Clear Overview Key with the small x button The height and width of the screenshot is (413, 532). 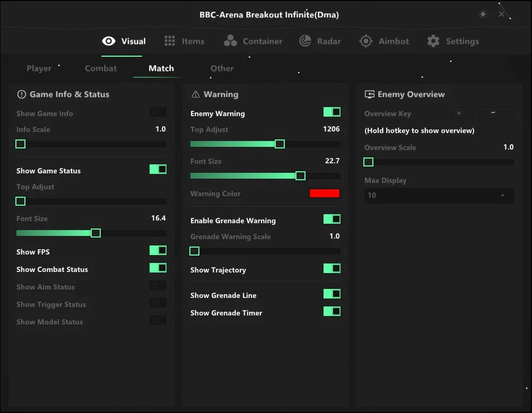pos(459,113)
